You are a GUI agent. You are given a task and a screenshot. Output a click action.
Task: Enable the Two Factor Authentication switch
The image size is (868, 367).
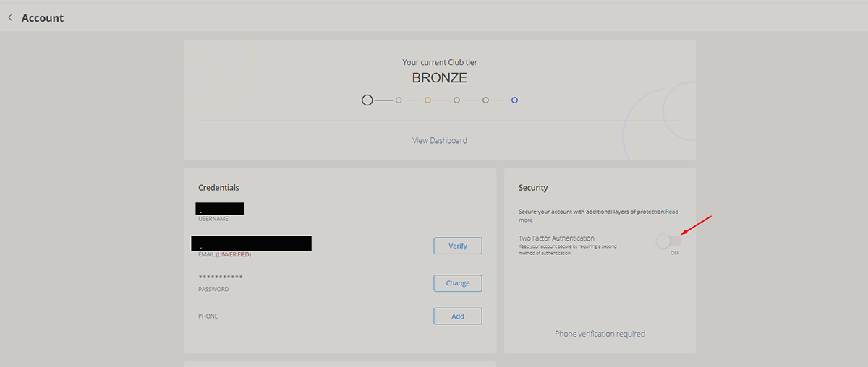coord(668,241)
